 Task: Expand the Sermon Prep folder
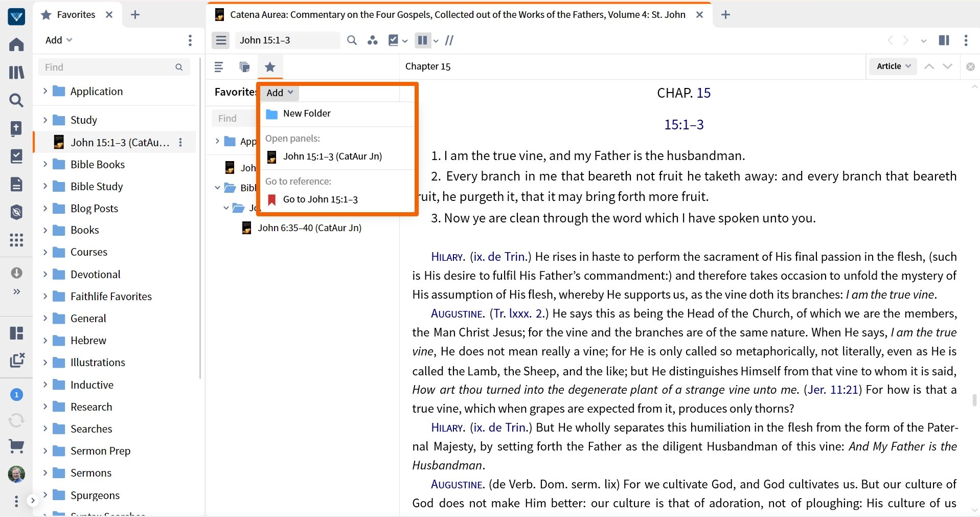(45, 451)
